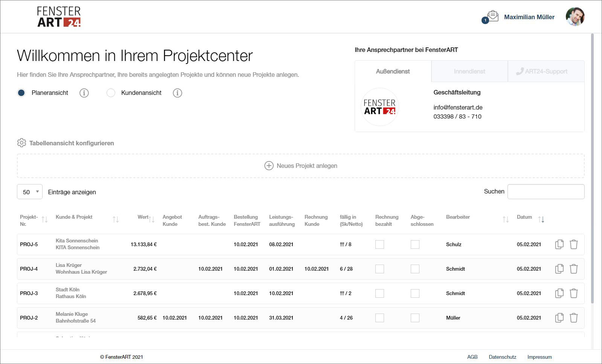
Task: Sort the table by Projekt-Nr. column
Action: point(44,219)
